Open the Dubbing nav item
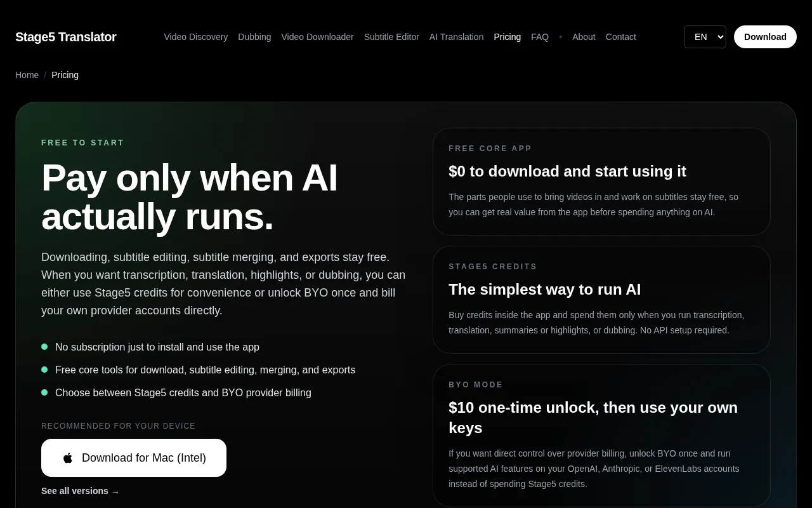Image resolution: width=812 pixels, height=508 pixels. point(254,37)
